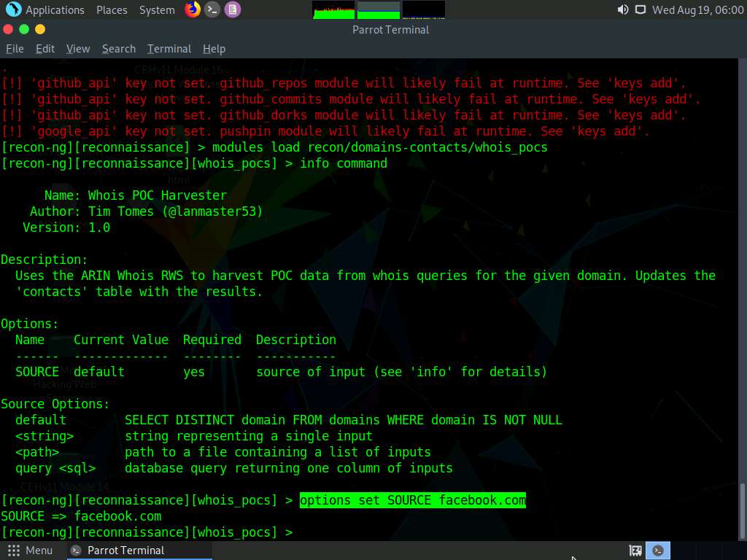Viewport: 747px width, 560px height.
Task: Open the network monitor graph
Action: point(424,9)
